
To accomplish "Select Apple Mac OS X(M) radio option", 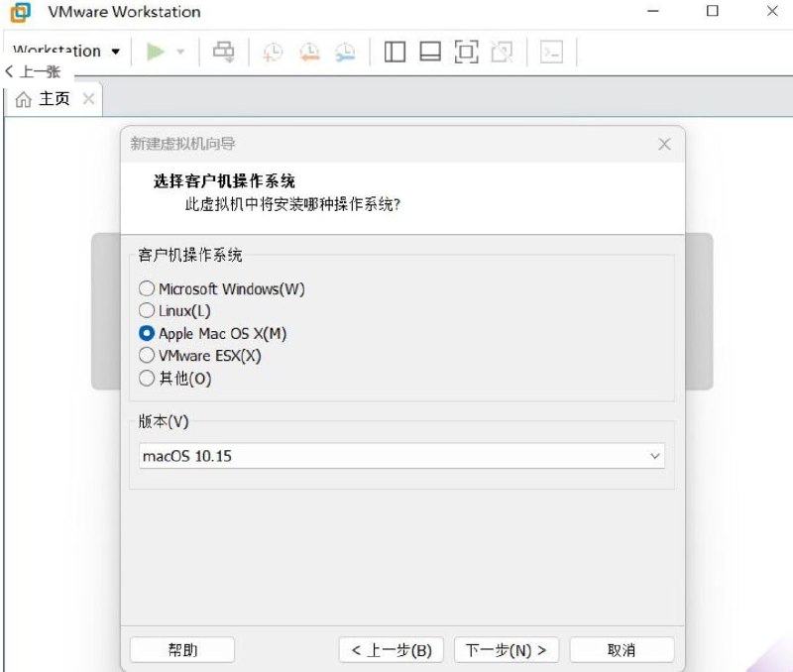I will (212, 333).
